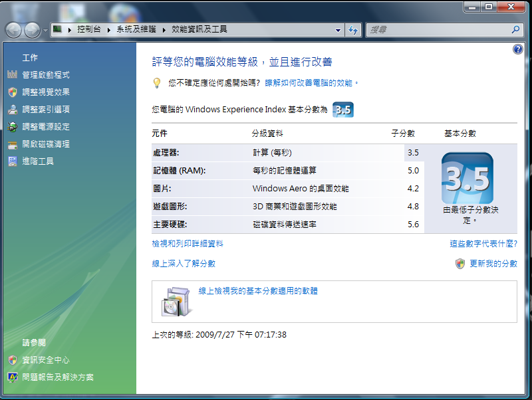The height and width of the screenshot is (400, 532).
Task: Select the 控制台 breadcrumb
Action: pyautogui.click(x=89, y=29)
